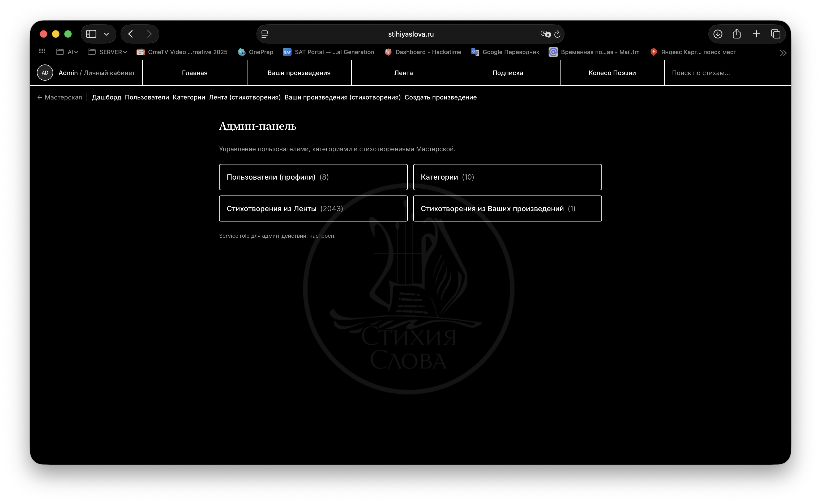Toggle the Safari sidebar icon
The width and height of the screenshot is (821, 504).
91,34
